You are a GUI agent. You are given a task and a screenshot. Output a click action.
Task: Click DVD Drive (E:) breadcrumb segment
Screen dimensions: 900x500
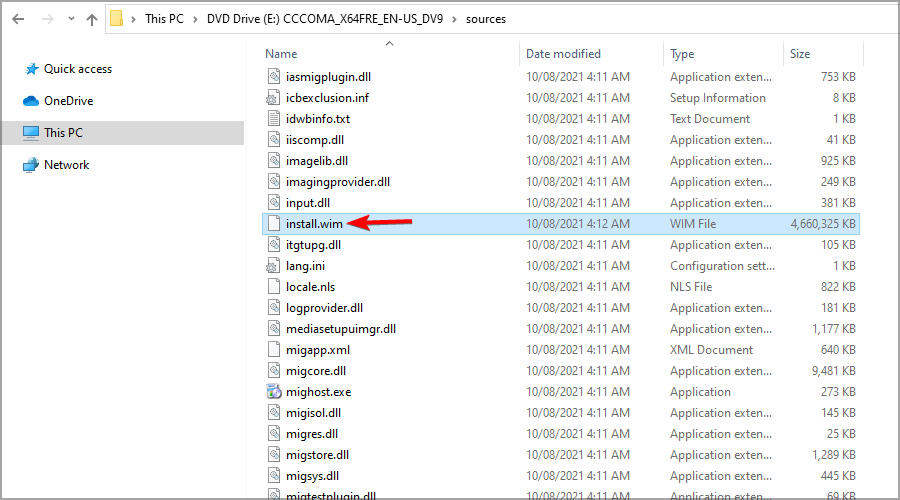point(323,19)
